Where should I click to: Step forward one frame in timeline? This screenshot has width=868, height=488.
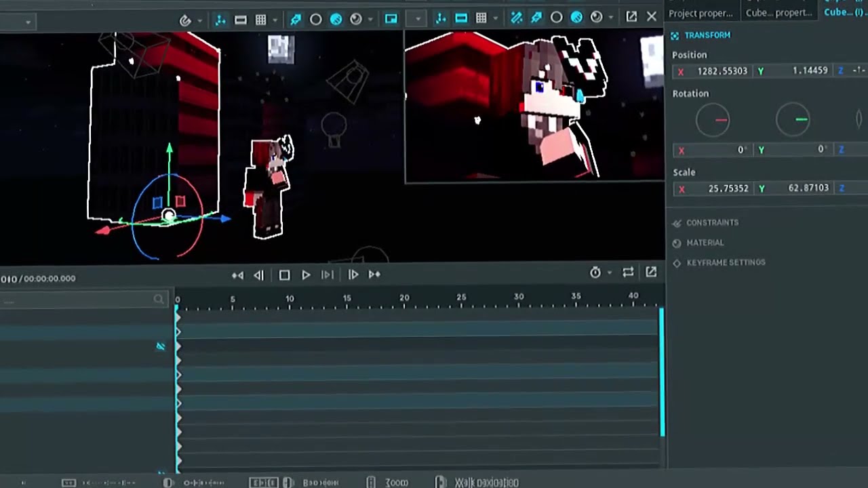pyautogui.click(x=353, y=274)
